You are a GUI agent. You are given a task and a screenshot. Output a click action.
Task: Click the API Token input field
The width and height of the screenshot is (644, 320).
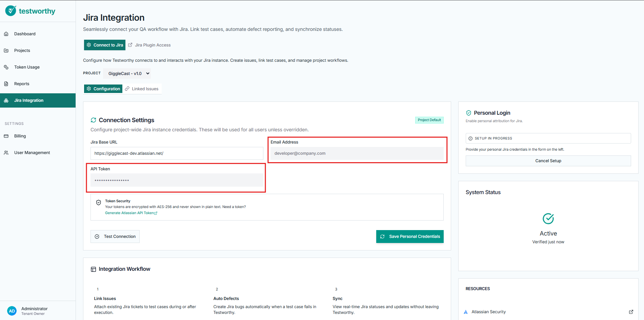tap(177, 180)
